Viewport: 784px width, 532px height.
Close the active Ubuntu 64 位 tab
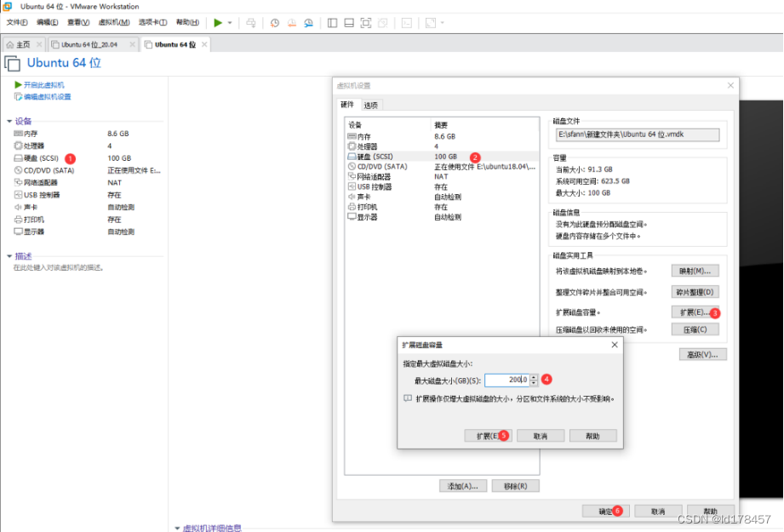(204, 44)
